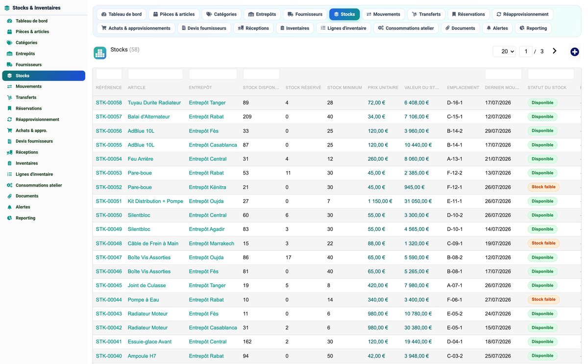Click Stock faible badge for STK-00052

click(x=543, y=187)
